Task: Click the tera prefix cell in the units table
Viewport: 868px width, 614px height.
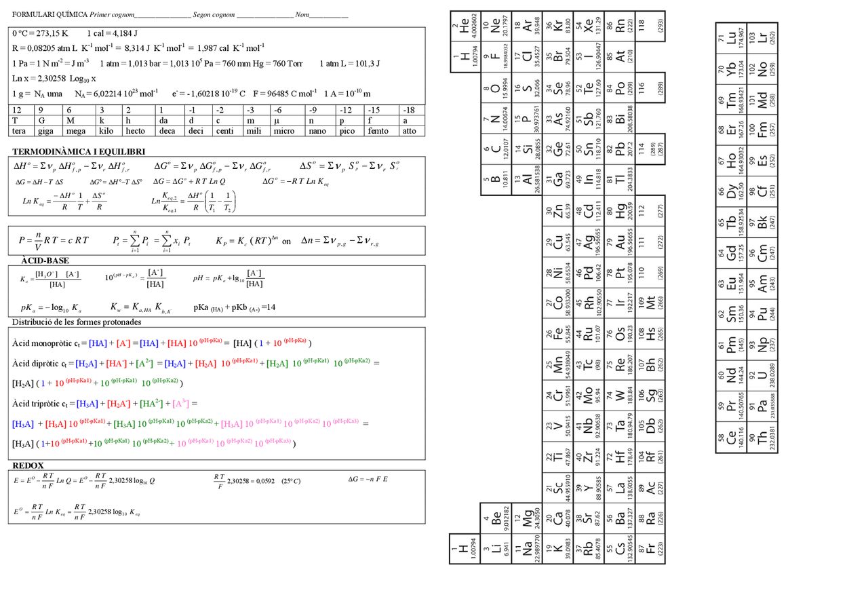Action: (x=20, y=132)
